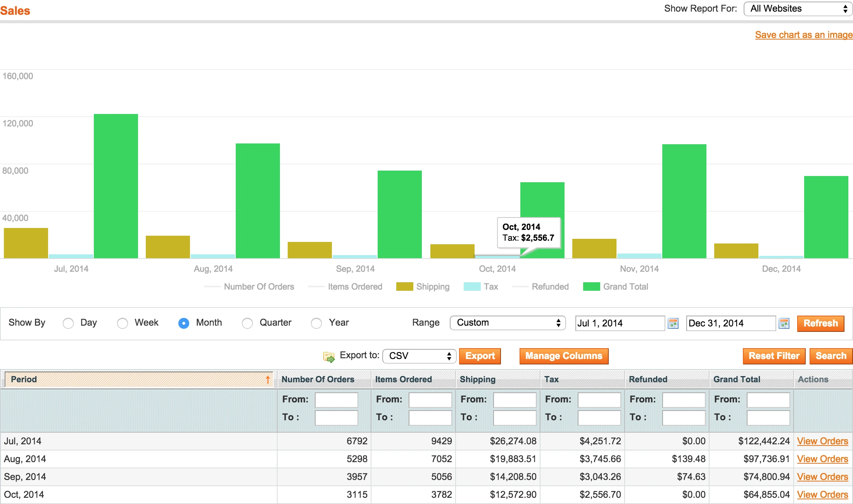
Task: Click the export-to-file icon next to Export to
Action: click(x=329, y=356)
